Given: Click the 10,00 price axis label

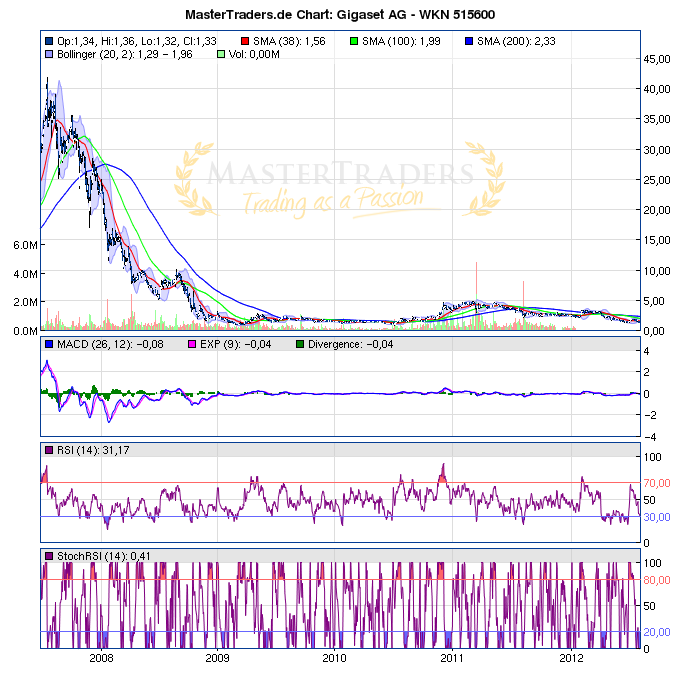Looking at the screenshot, I should [x=657, y=271].
